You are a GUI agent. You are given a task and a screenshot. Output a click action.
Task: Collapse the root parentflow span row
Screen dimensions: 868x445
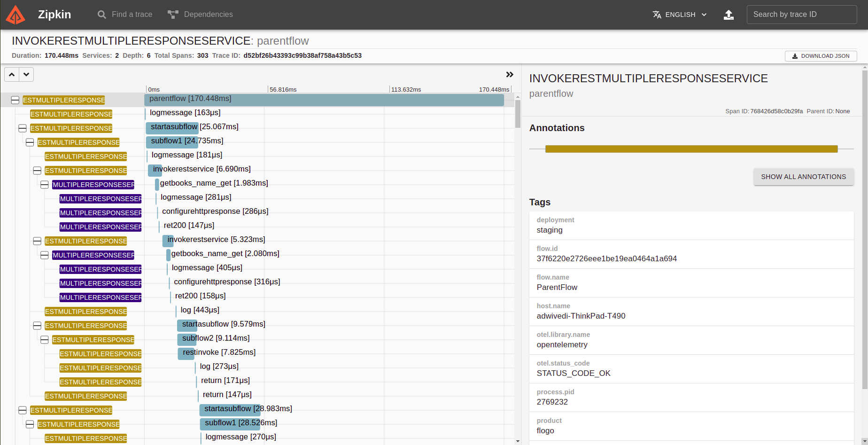pos(15,100)
